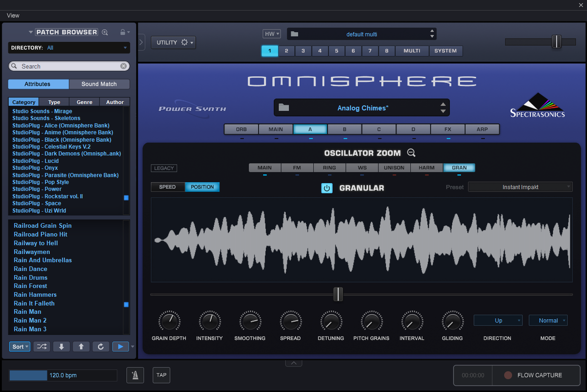Open the ORB tab
The image size is (587, 392).
tap(242, 130)
